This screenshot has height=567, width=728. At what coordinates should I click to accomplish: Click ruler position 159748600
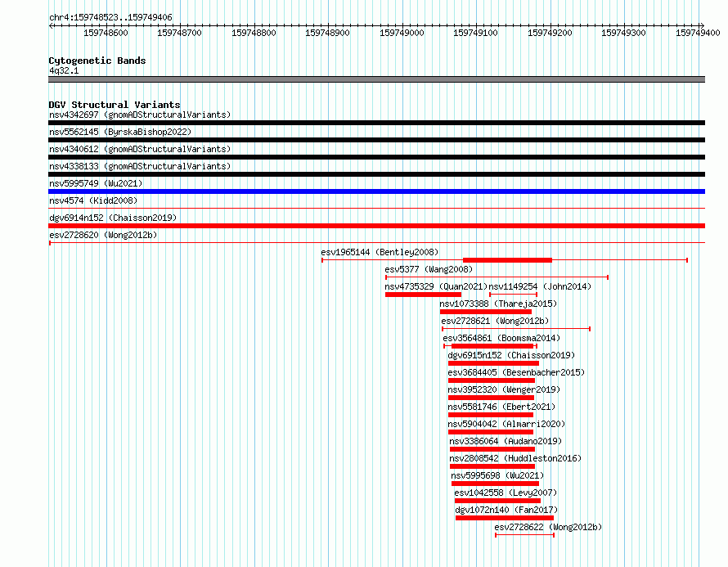pos(106,33)
